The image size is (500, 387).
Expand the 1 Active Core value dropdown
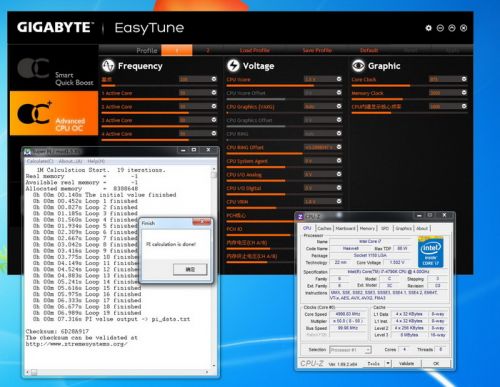pos(214,93)
